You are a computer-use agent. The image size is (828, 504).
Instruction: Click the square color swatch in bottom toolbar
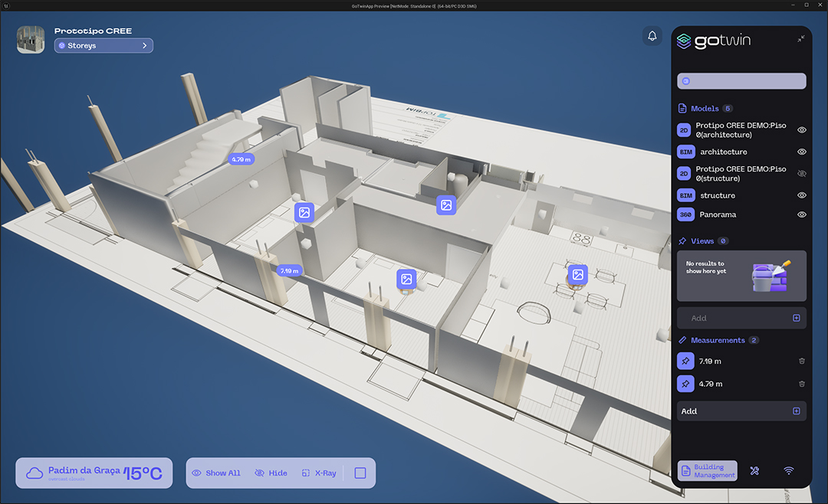click(360, 473)
